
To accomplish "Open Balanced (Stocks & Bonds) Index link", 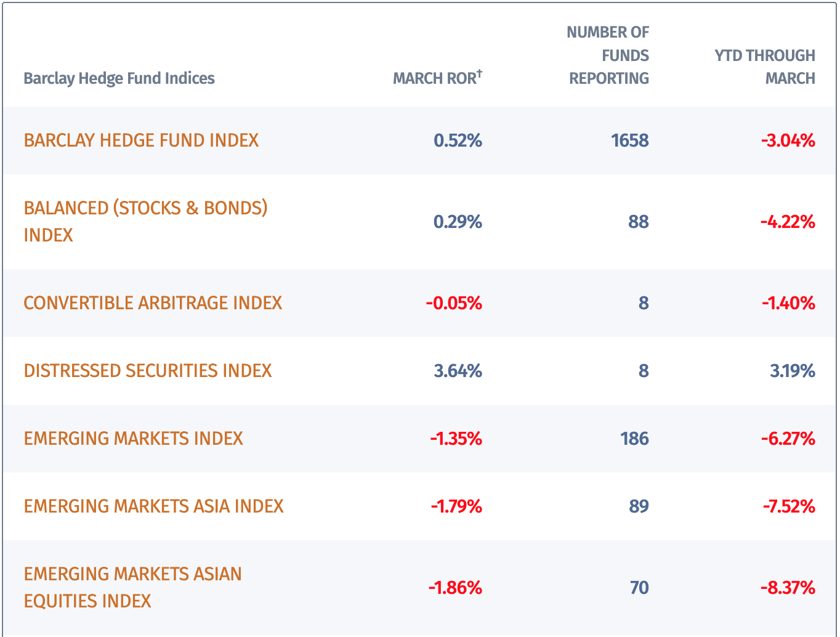I will (x=145, y=208).
